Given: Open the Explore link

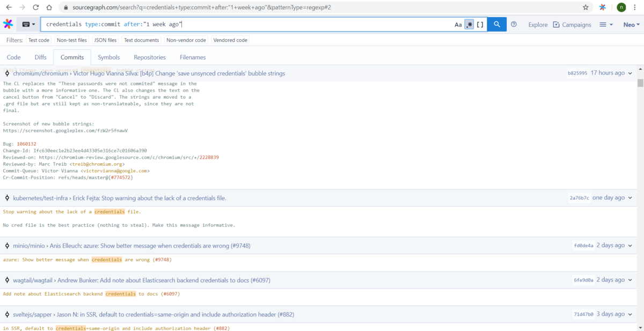Looking at the screenshot, I should 538,25.
